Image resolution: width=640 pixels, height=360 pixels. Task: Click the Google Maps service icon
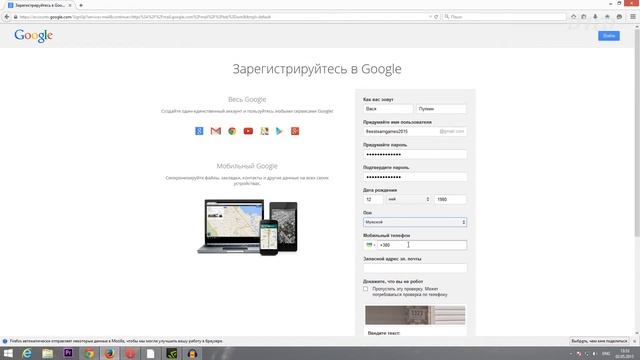pyautogui.click(x=264, y=131)
